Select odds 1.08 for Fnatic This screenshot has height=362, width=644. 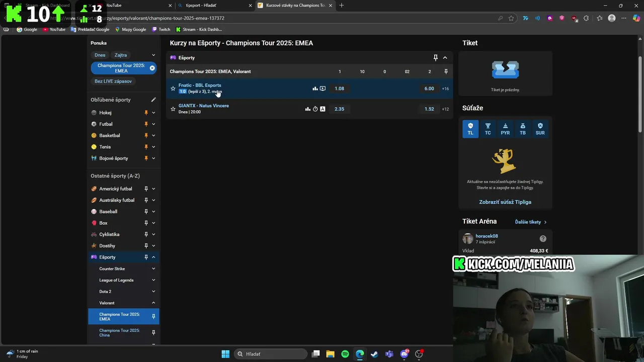[x=340, y=88]
